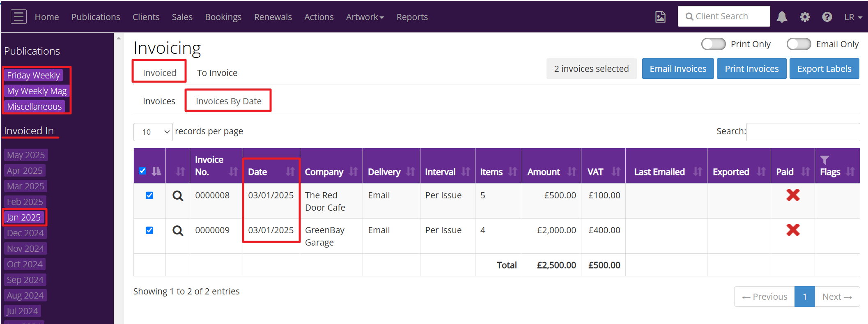
Task: Sort by the checkbox selection column arrow
Action: [156, 171]
